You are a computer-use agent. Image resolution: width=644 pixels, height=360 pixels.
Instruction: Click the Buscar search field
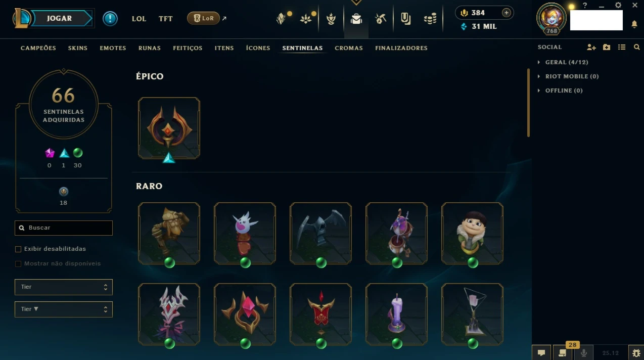pos(64,228)
